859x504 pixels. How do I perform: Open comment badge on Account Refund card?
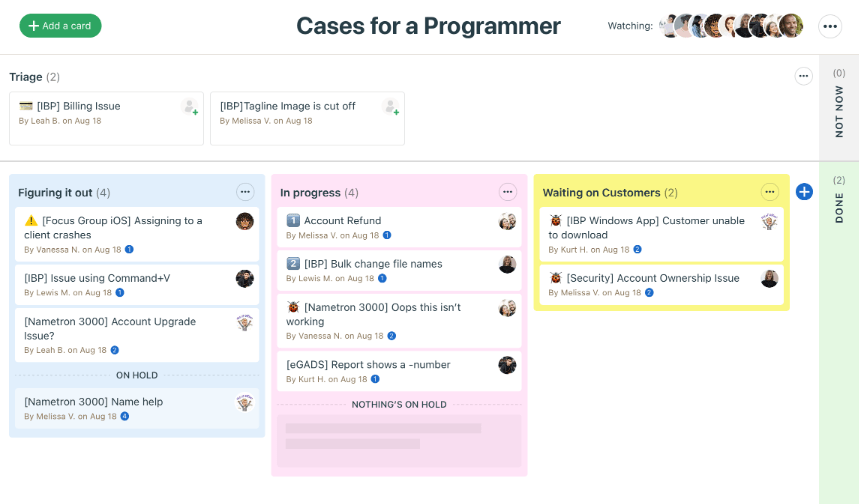pos(387,236)
